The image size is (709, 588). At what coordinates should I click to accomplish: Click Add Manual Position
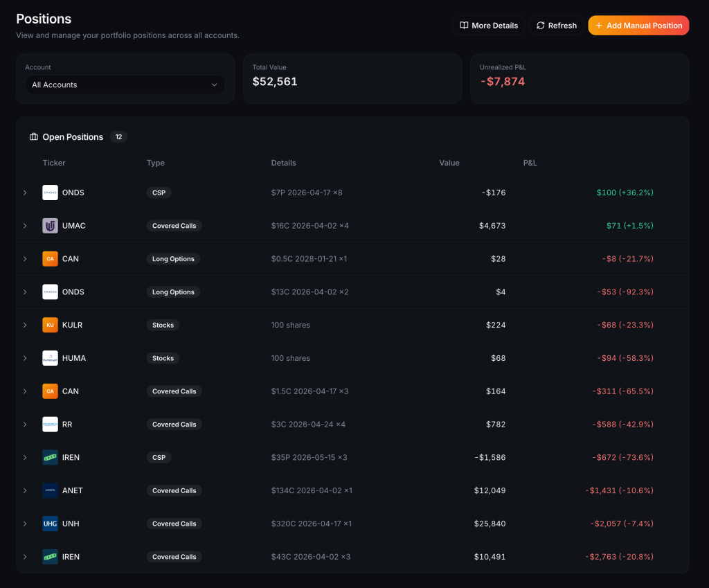pyautogui.click(x=638, y=25)
